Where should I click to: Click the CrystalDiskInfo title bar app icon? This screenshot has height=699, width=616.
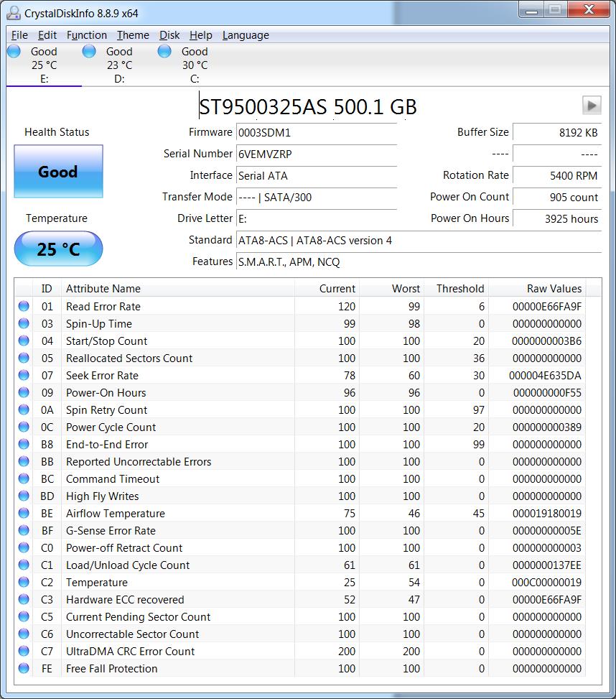pyautogui.click(x=14, y=13)
